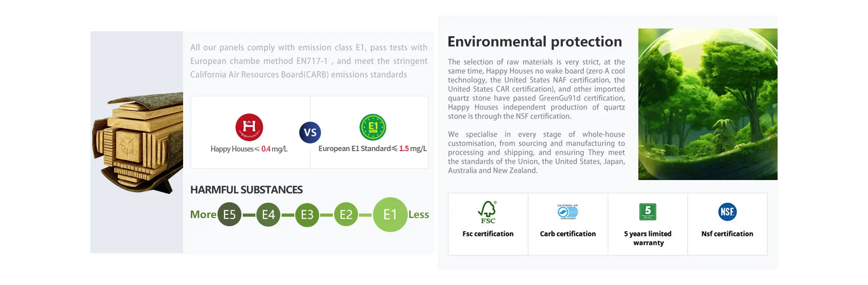Open the 5 years limited warranty label
Screen dimensions: 868x285
(x=648, y=238)
